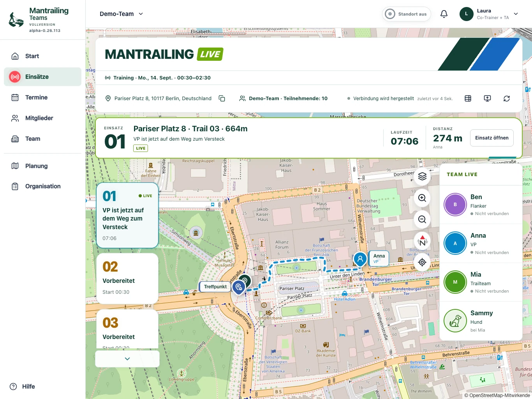
Task: Reset map north compass
Action: coord(422,241)
